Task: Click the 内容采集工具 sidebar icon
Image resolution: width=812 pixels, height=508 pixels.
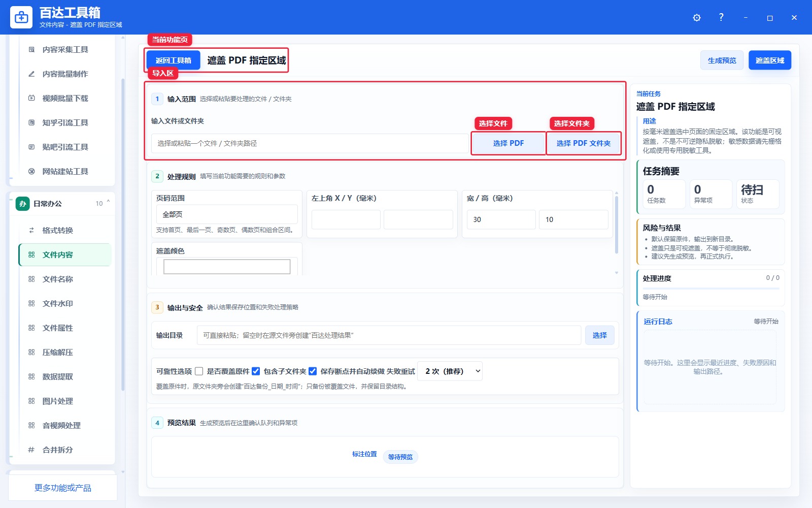Action: (31, 49)
